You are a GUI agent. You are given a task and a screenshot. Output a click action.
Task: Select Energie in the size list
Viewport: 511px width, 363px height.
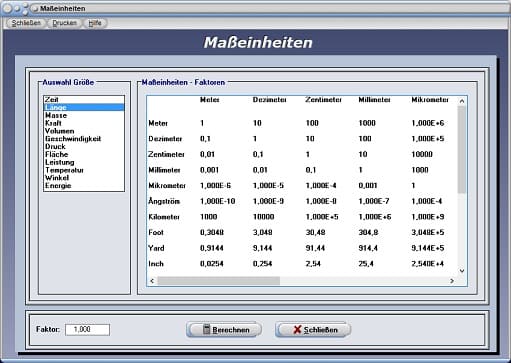click(84, 186)
